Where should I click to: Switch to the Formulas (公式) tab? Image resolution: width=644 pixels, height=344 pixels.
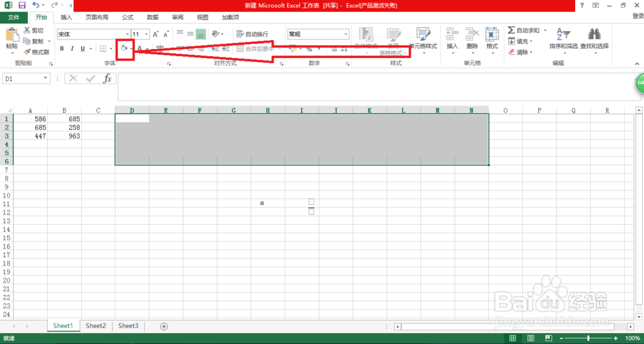(128, 17)
